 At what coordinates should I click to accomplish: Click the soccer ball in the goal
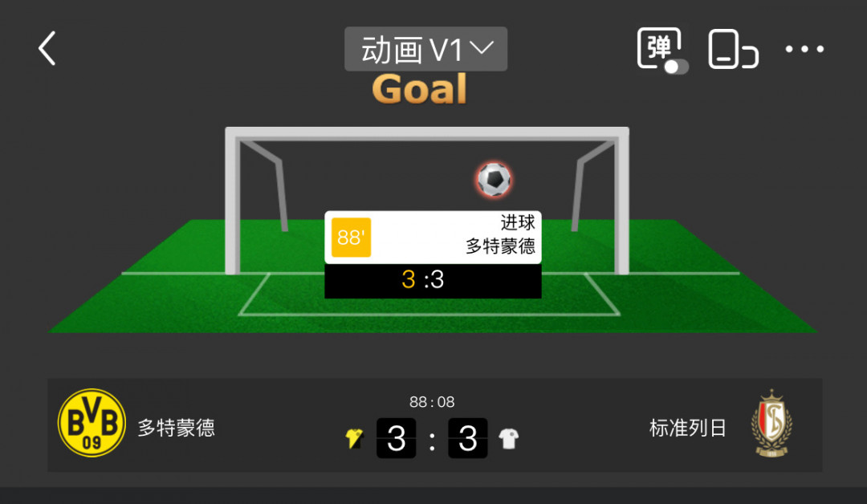point(495,180)
